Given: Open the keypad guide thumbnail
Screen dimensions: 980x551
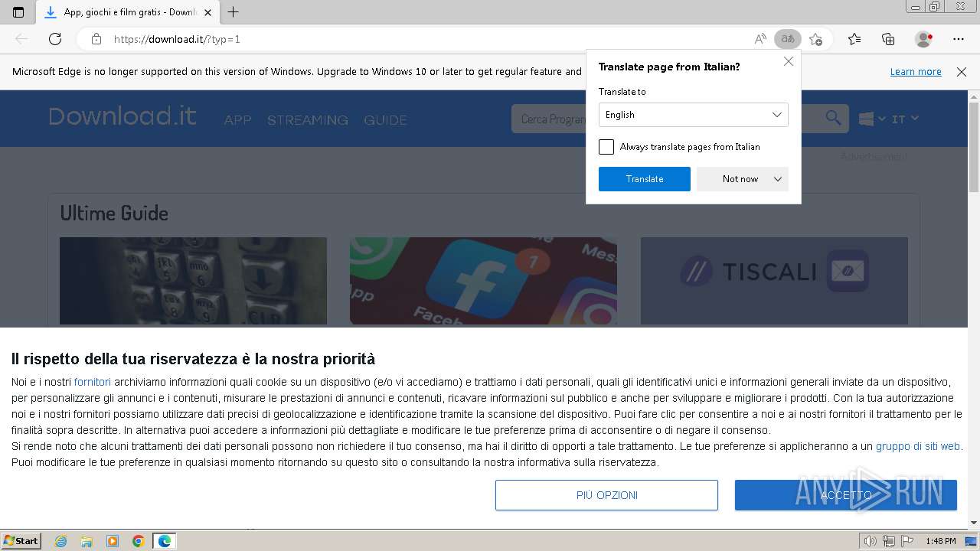Looking at the screenshot, I should pos(193,281).
